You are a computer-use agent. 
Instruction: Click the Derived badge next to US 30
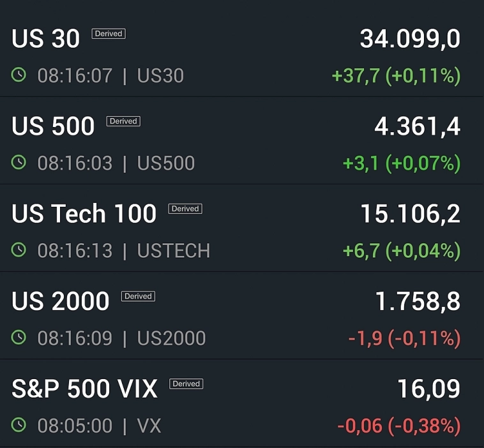click(x=109, y=34)
